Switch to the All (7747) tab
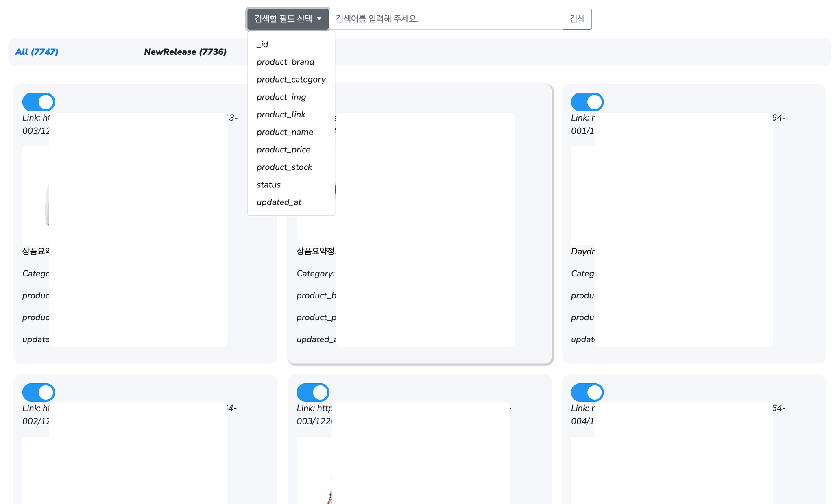833x504 pixels. pos(37,52)
